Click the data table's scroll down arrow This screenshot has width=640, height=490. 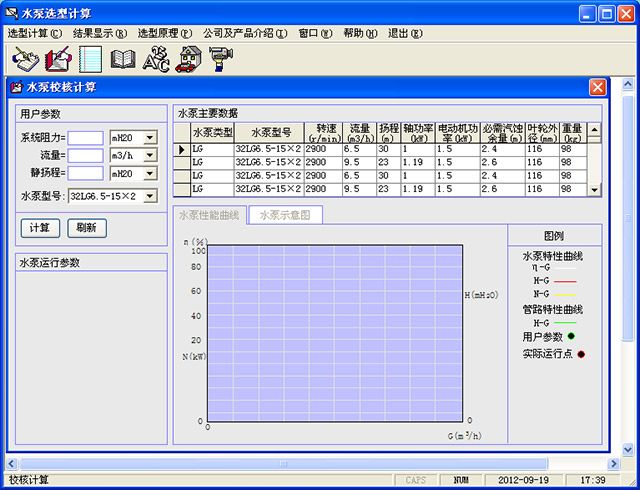click(x=594, y=189)
